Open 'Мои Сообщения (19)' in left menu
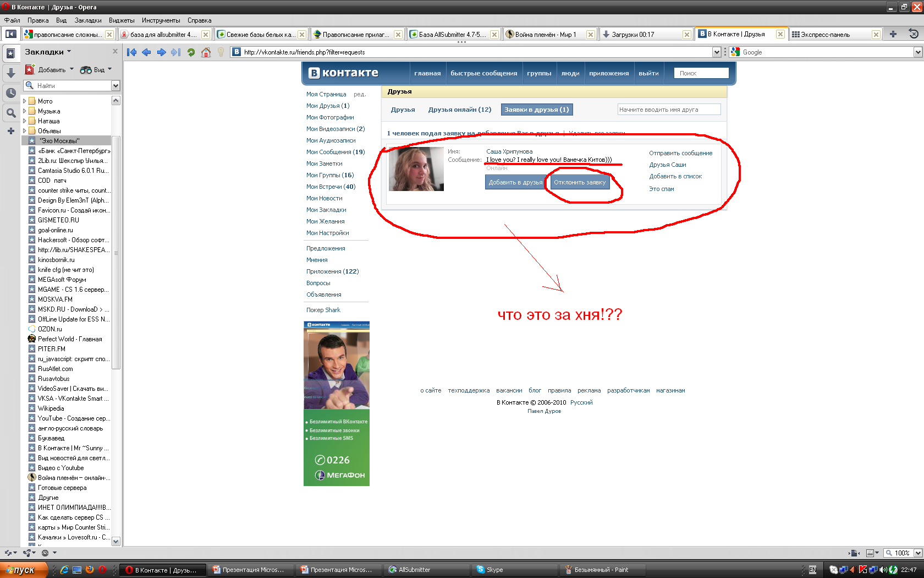Screen dimensions: 924x578 (335, 152)
